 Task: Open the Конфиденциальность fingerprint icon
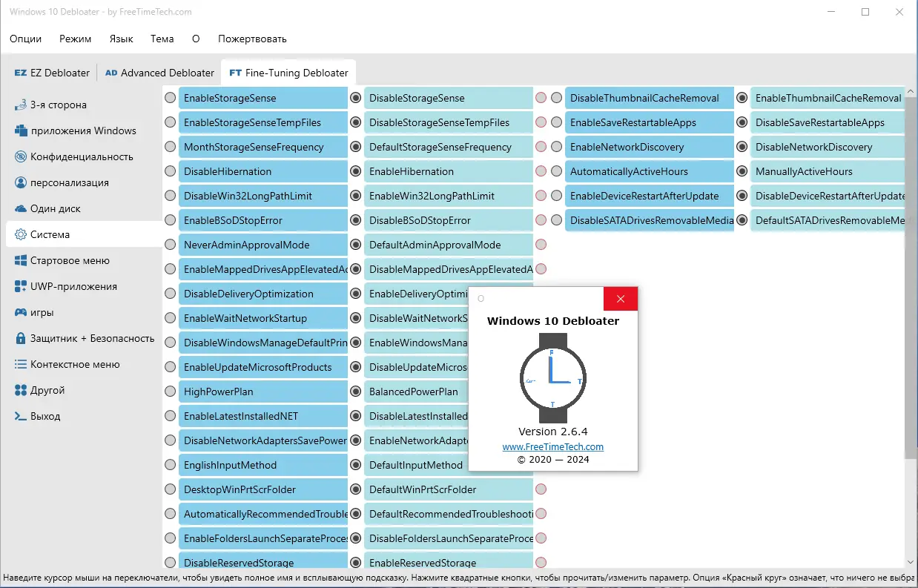[21, 156]
